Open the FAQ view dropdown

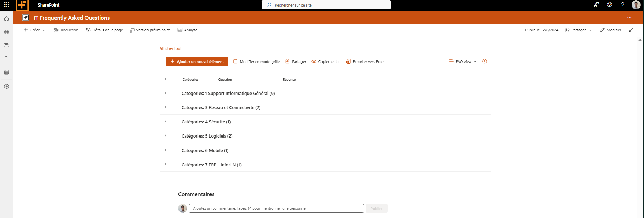tap(463, 62)
